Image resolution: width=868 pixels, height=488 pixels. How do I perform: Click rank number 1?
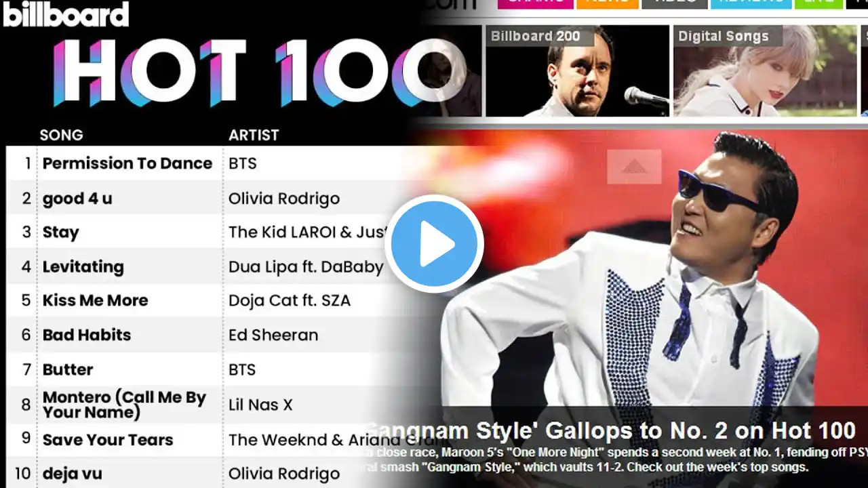point(28,163)
